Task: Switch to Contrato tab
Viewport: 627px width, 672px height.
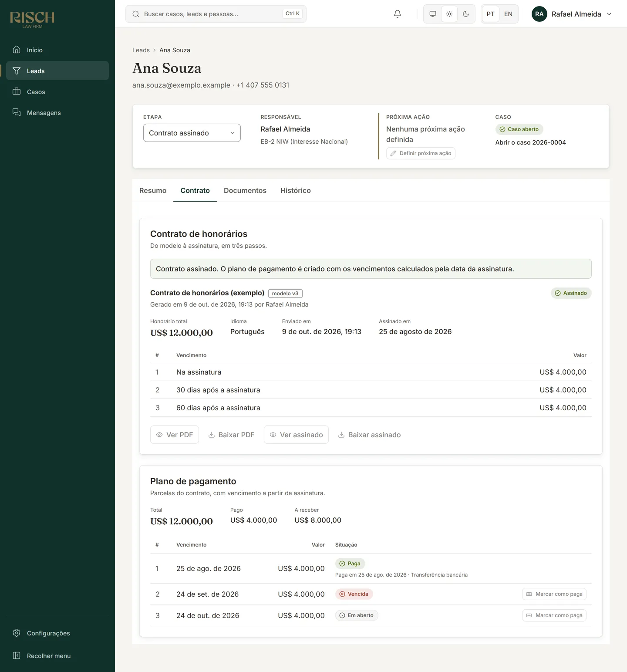Action: [x=195, y=190]
